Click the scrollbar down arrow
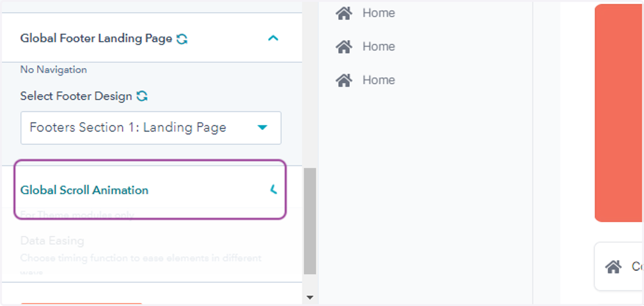Screen dimensions: 644x306 click(x=310, y=297)
